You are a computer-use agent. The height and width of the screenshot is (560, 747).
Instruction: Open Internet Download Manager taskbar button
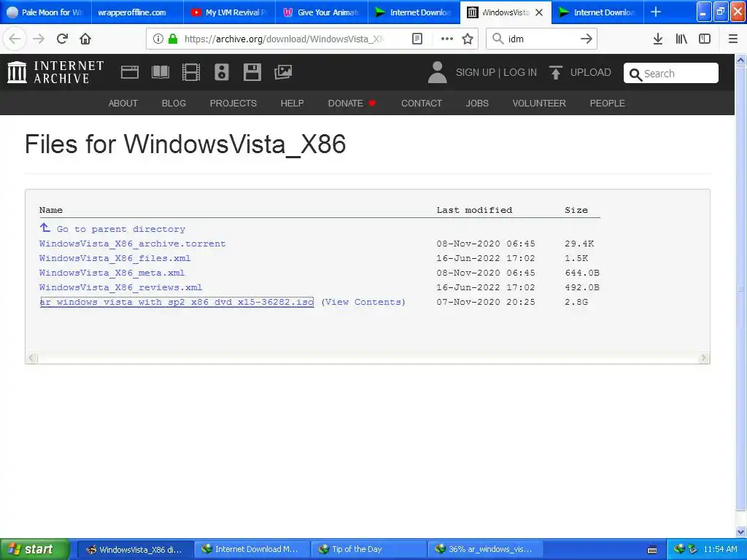click(252, 550)
